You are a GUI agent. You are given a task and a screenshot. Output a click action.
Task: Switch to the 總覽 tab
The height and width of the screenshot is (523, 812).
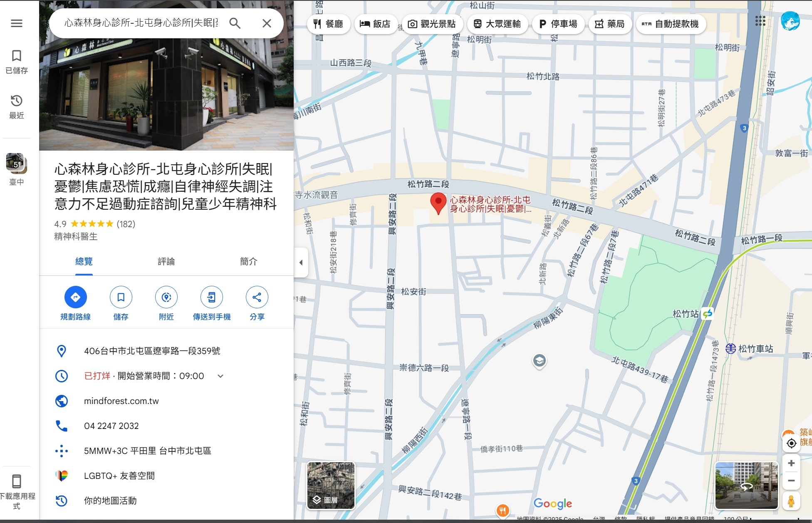(x=84, y=261)
